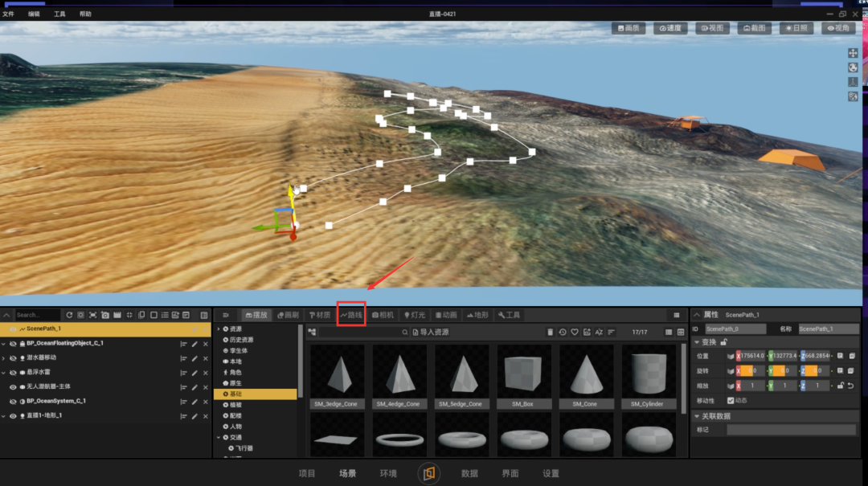This screenshot has width=868, height=486.
Task: Click the 速度 viewport button
Action: (669, 27)
